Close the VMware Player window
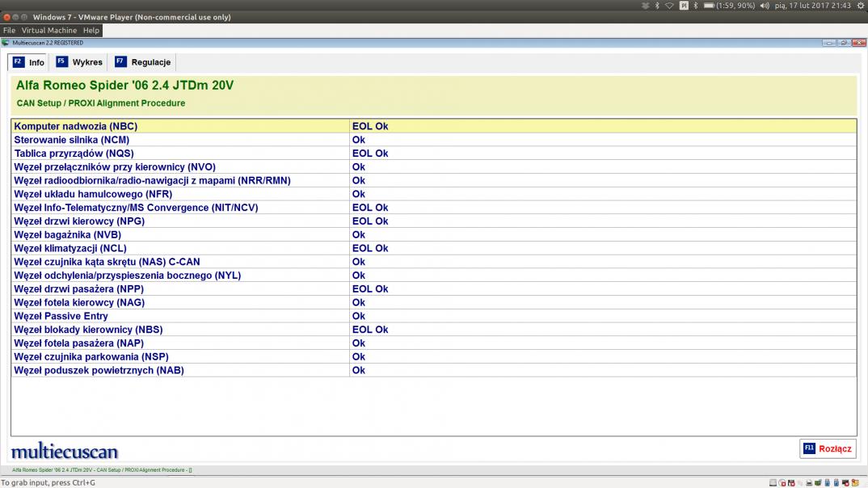Image resolution: width=868 pixels, height=488 pixels. [x=6, y=17]
